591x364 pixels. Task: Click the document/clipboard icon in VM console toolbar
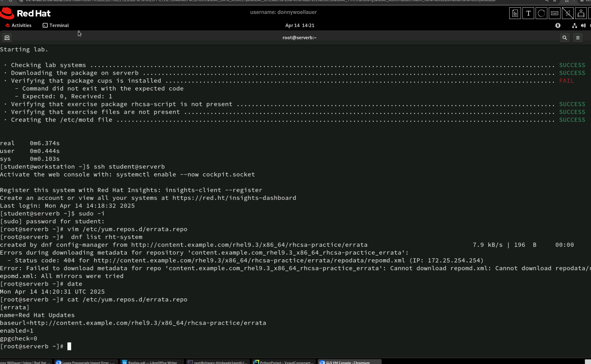click(515, 13)
